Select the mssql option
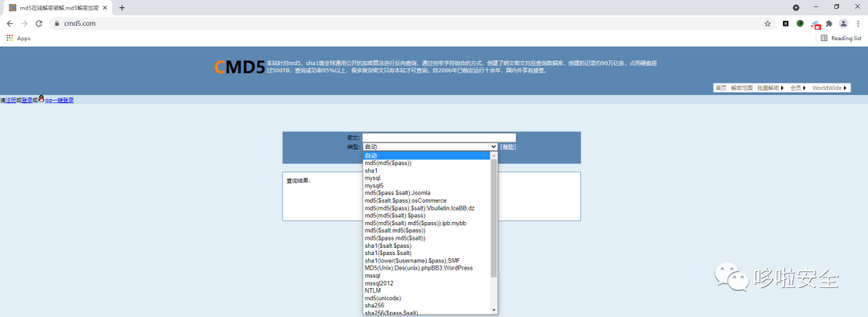The image size is (868, 317). [427, 275]
